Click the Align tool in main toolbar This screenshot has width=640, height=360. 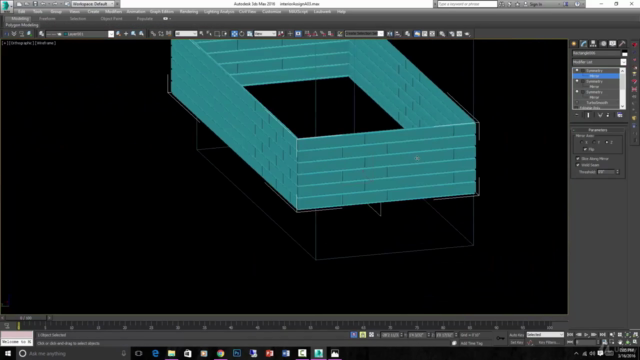398,34
